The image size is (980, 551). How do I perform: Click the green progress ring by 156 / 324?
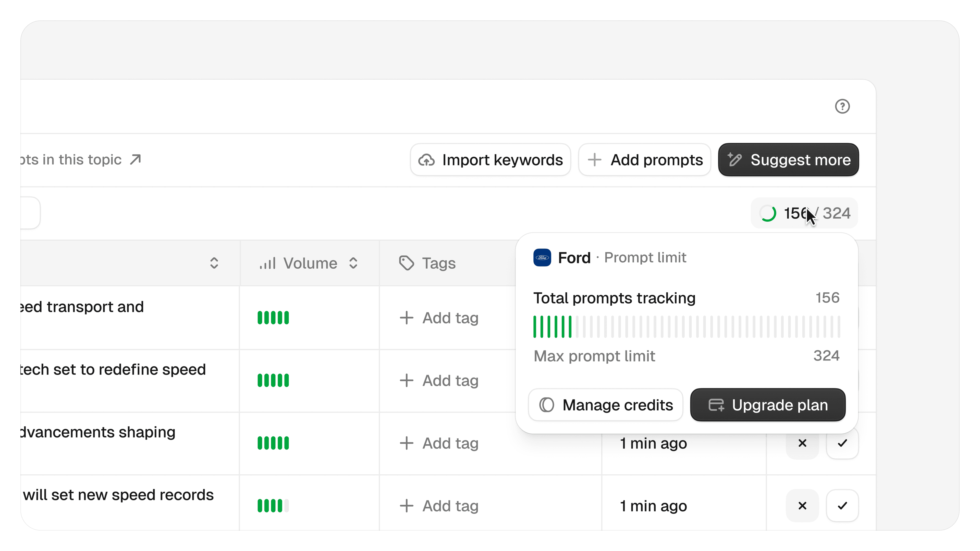point(768,213)
